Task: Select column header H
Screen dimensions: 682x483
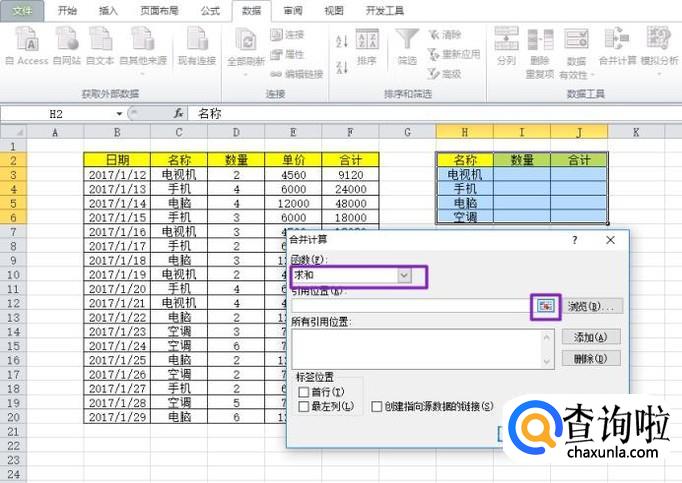Action: [465, 132]
